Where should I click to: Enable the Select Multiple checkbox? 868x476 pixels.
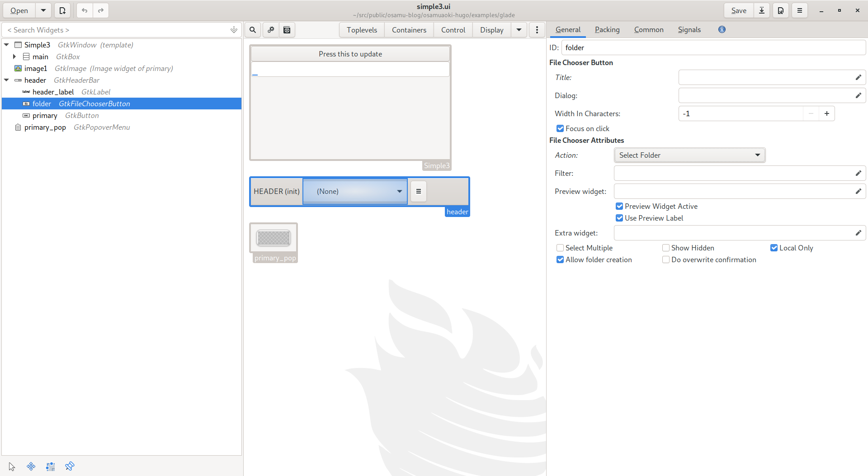tap(560, 248)
